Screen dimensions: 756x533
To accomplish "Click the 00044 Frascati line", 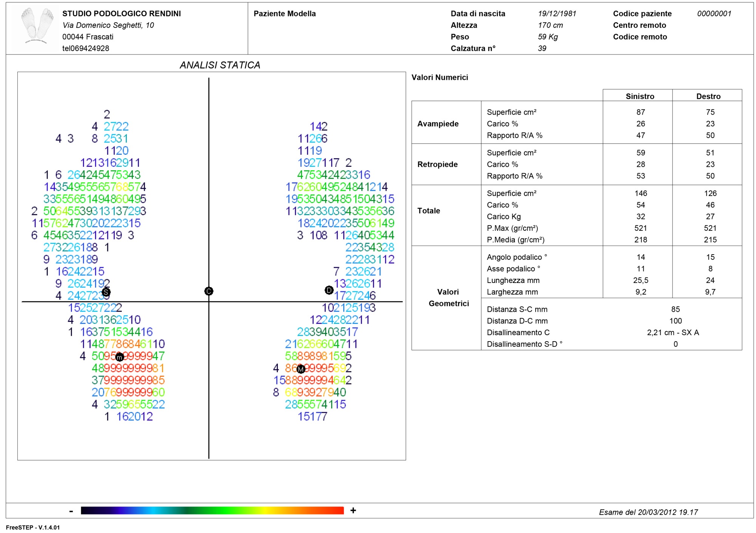I will [x=88, y=37].
